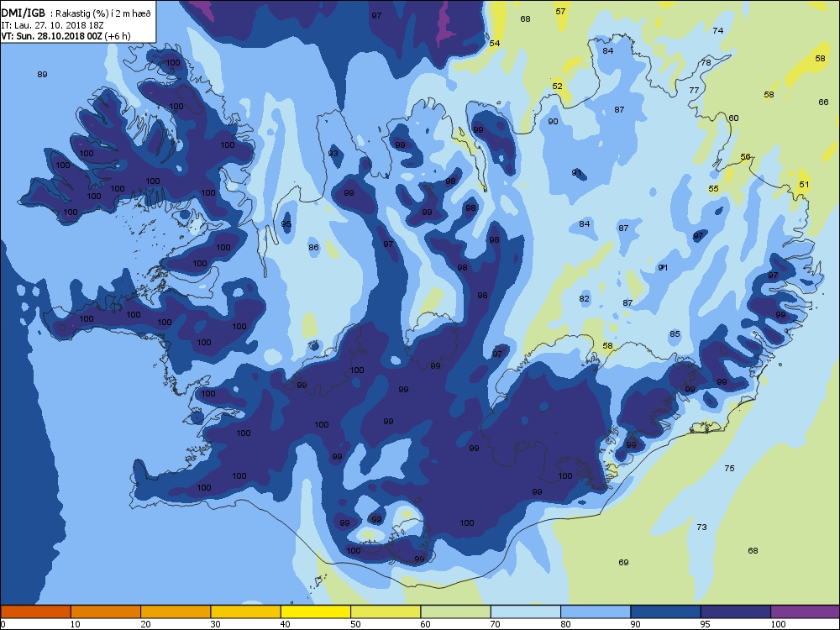Select the navy 95–100 legend swatch
Screen dimensions: 840x630
(x=736, y=612)
